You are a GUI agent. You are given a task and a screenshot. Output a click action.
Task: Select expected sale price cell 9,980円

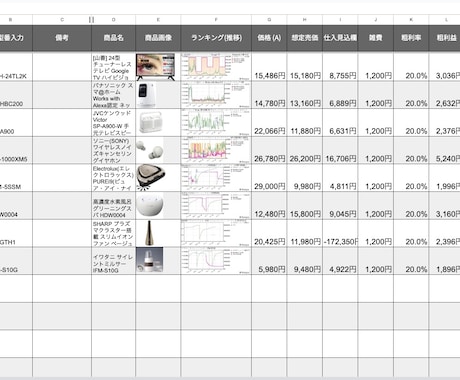pyautogui.click(x=305, y=178)
